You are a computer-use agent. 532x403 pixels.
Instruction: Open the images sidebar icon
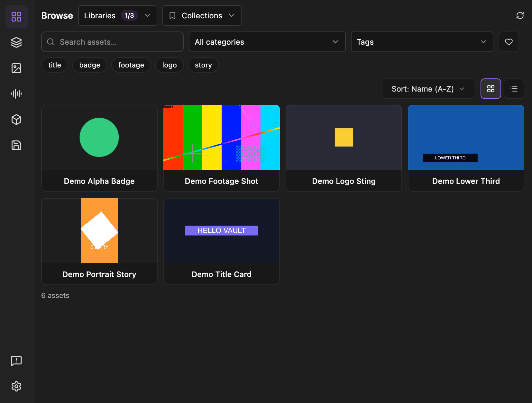(x=16, y=68)
